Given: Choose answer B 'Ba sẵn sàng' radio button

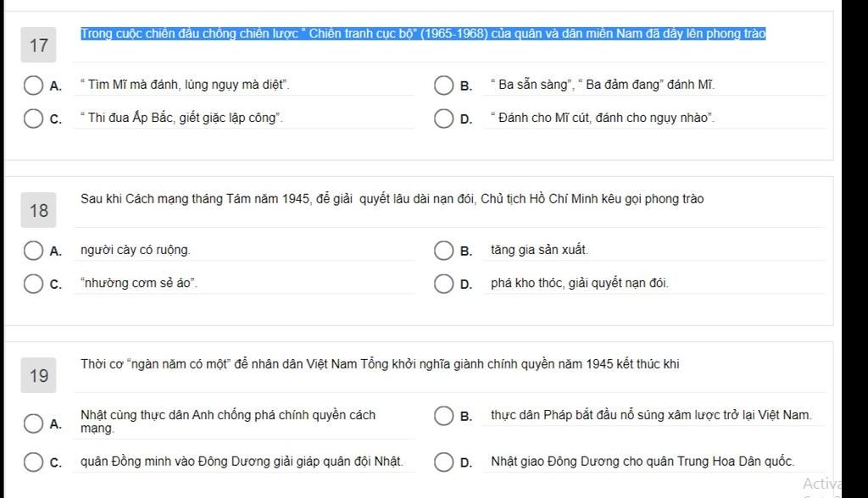Looking at the screenshot, I should [x=443, y=86].
